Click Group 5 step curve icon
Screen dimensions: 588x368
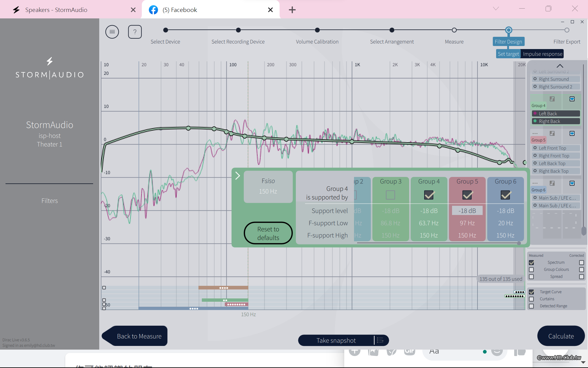552,133
